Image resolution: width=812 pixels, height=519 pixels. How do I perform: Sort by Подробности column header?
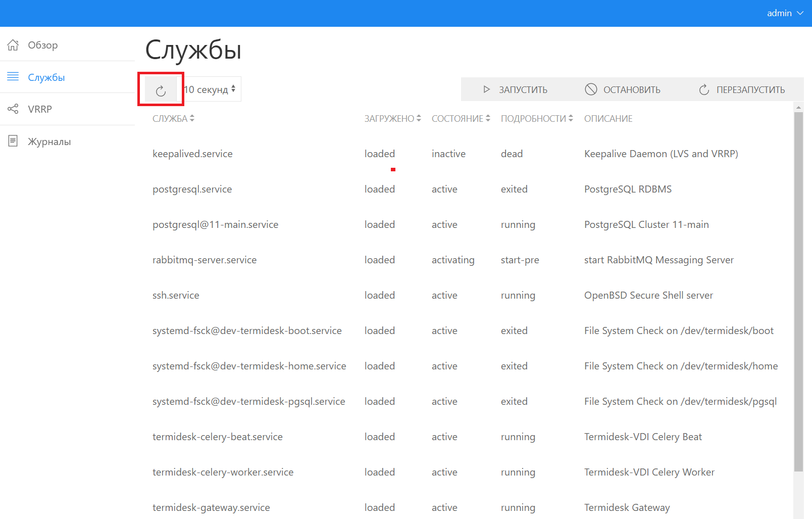536,119
